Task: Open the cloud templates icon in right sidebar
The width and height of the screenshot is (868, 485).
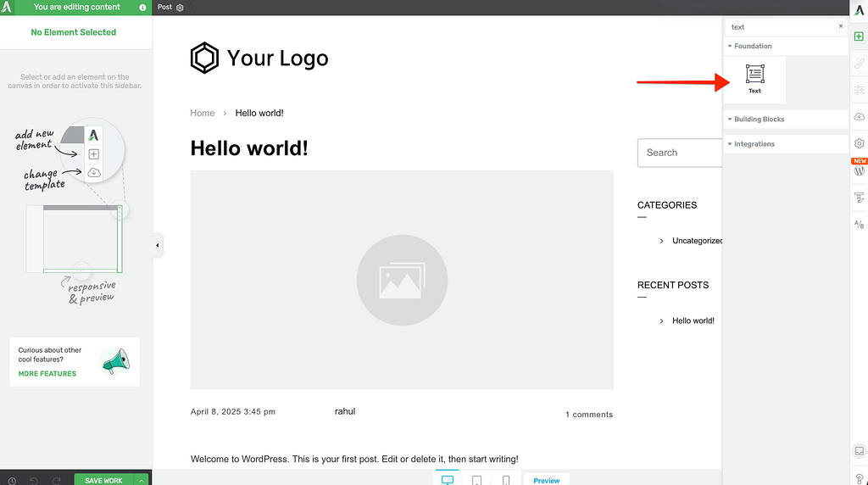Action: point(859,117)
